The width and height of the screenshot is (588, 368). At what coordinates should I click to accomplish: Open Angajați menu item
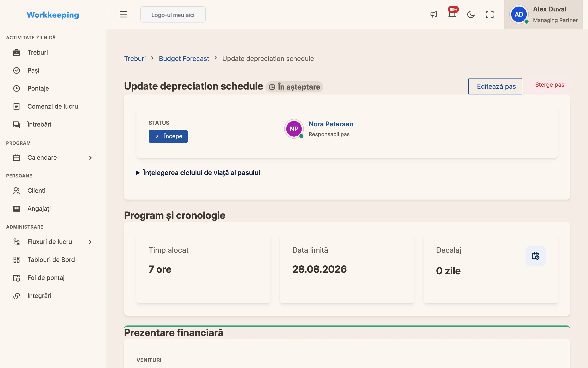[53, 209]
